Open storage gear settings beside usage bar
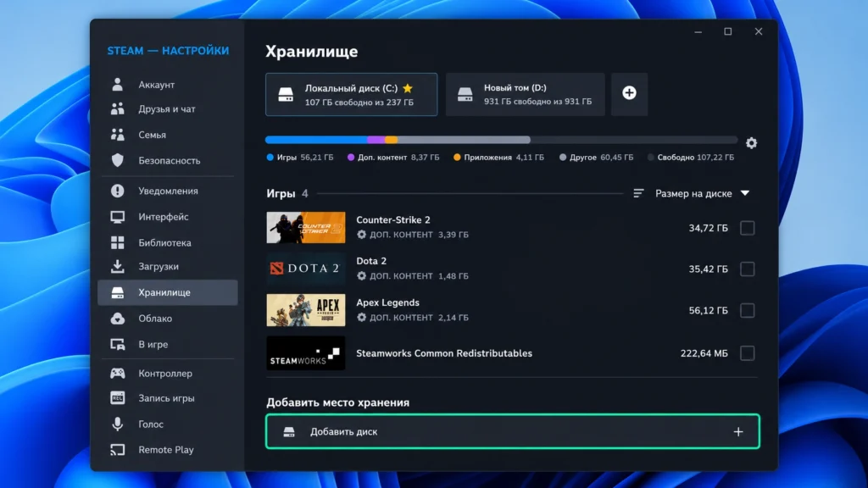This screenshot has width=868, height=488. 751,142
